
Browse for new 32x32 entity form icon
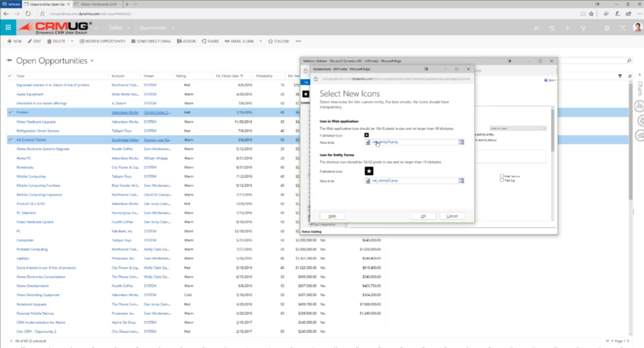tap(461, 180)
